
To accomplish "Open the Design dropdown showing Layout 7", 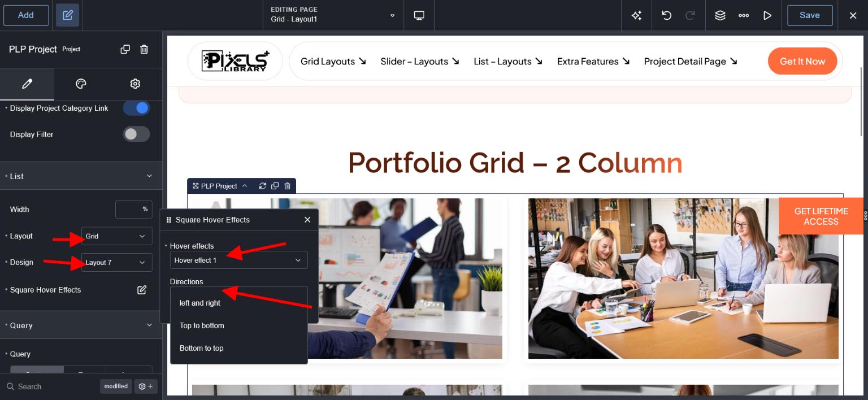I will (116, 262).
